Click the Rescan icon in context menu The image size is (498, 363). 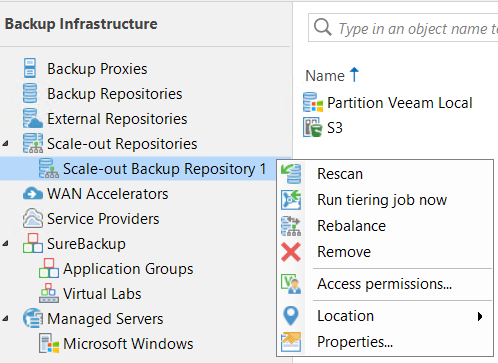point(291,174)
